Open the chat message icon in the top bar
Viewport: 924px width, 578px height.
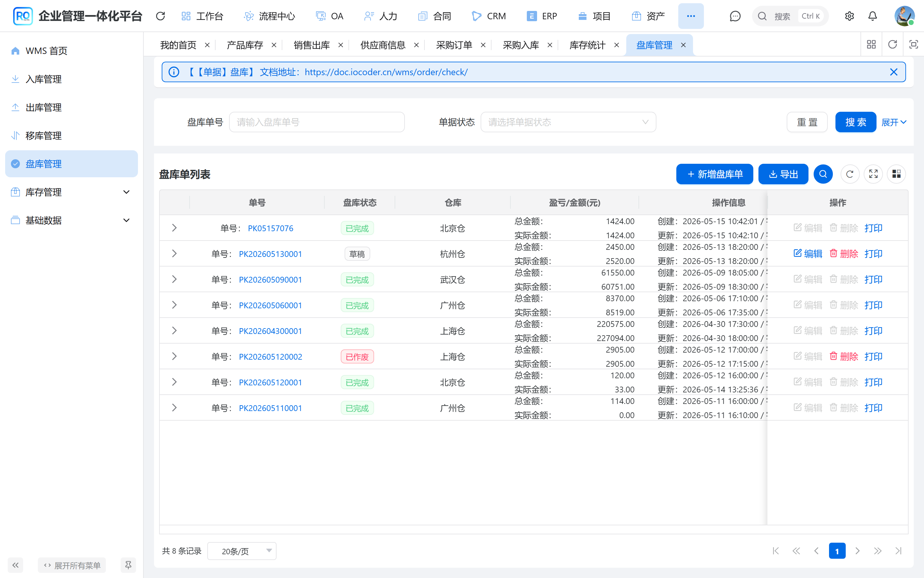[735, 16]
